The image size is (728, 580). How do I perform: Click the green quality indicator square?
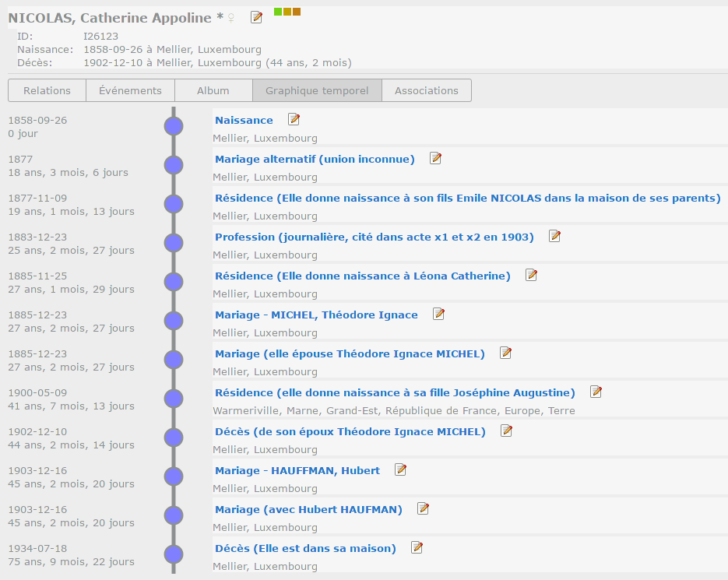coord(278,12)
